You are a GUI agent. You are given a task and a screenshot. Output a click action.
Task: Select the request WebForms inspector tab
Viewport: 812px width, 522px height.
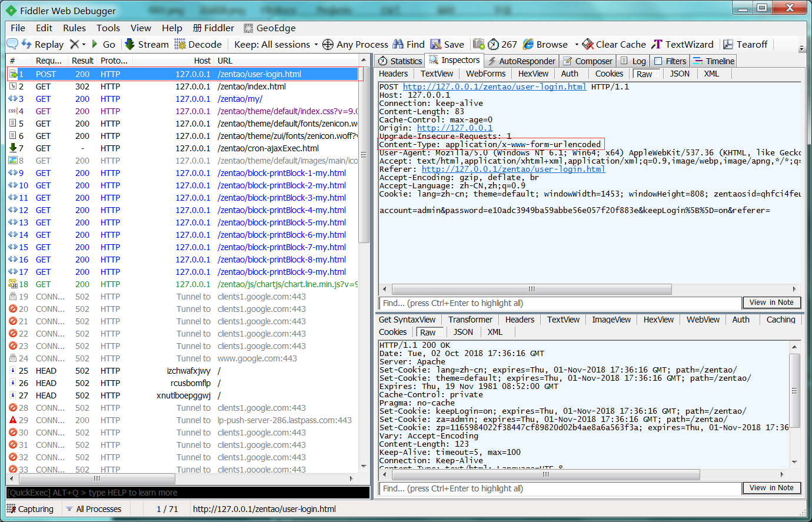point(485,74)
